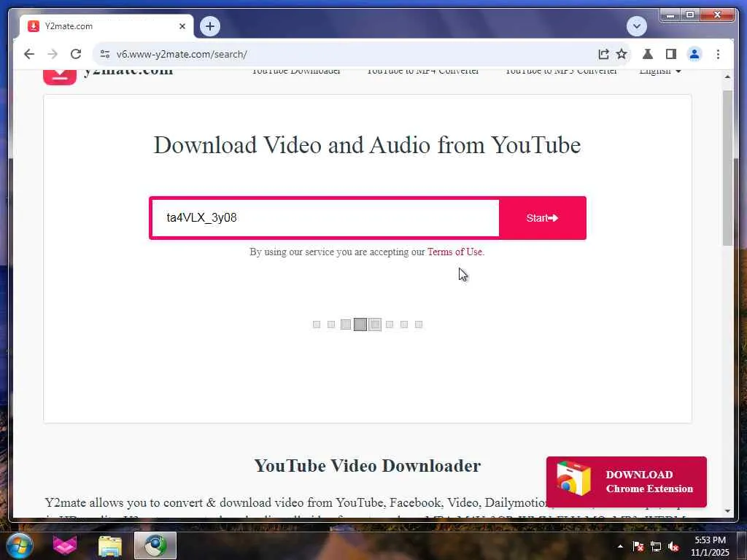
Task: Show hidden tray icons arrow
Action: click(x=620, y=546)
